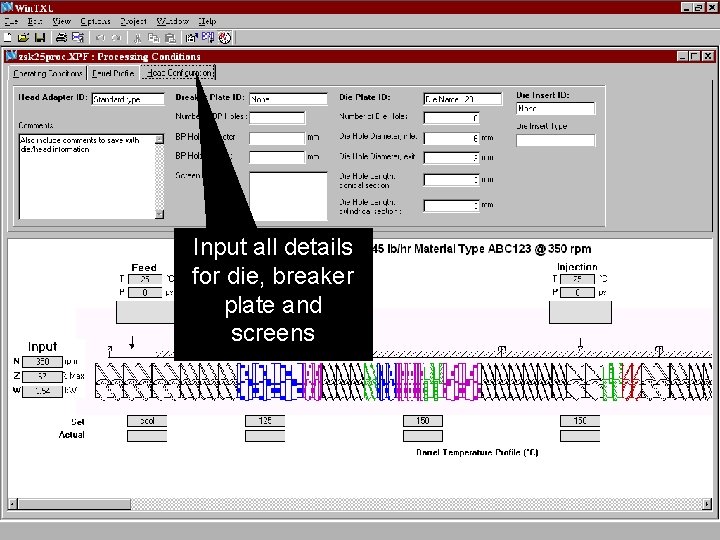Click the Input N rpm field
Viewport: 720px width, 540px height.
pyautogui.click(x=42, y=362)
